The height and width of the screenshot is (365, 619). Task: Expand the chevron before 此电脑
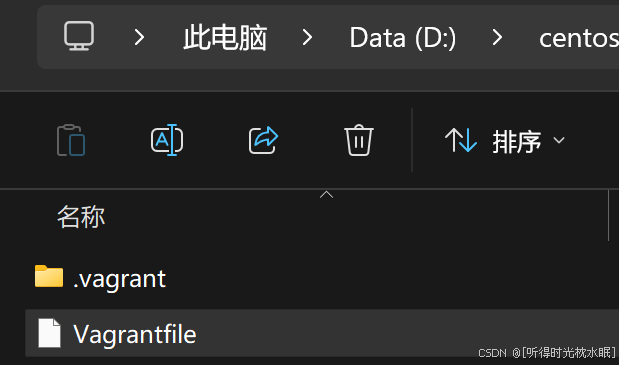coord(139,37)
